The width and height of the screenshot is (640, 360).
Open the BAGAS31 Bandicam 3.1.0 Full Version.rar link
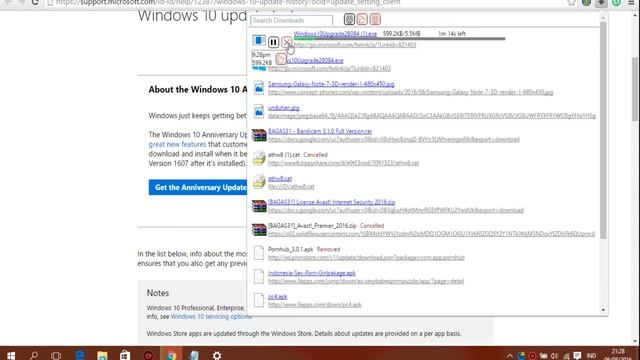point(320,131)
